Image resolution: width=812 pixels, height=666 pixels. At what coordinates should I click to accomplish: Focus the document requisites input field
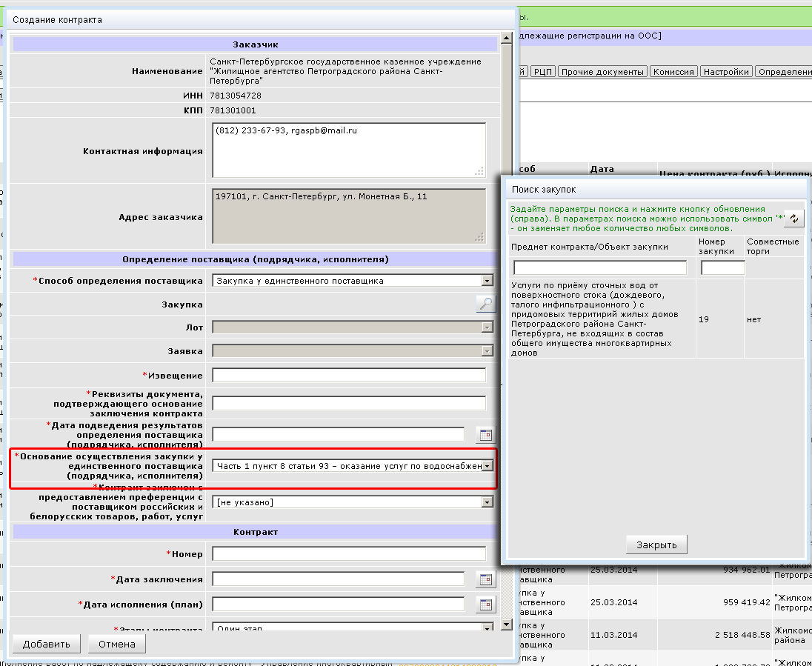coord(349,403)
